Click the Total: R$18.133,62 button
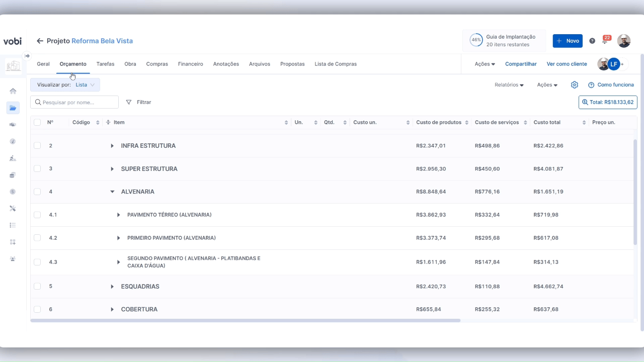Viewport: 644px width, 362px height. pyautogui.click(x=608, y=102)
